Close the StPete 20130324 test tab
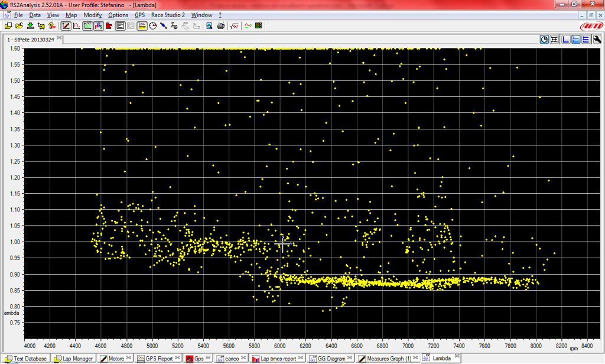 59,38
